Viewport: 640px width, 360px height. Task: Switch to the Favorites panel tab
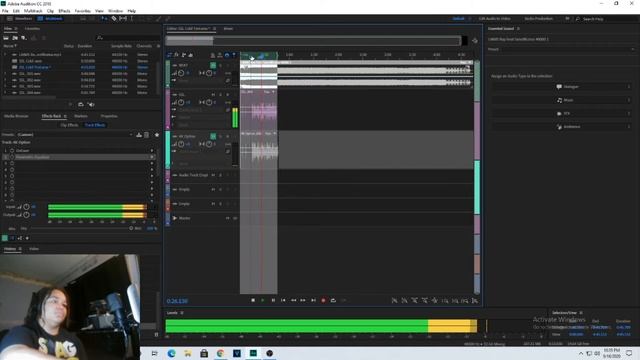[x=32, y=29]
